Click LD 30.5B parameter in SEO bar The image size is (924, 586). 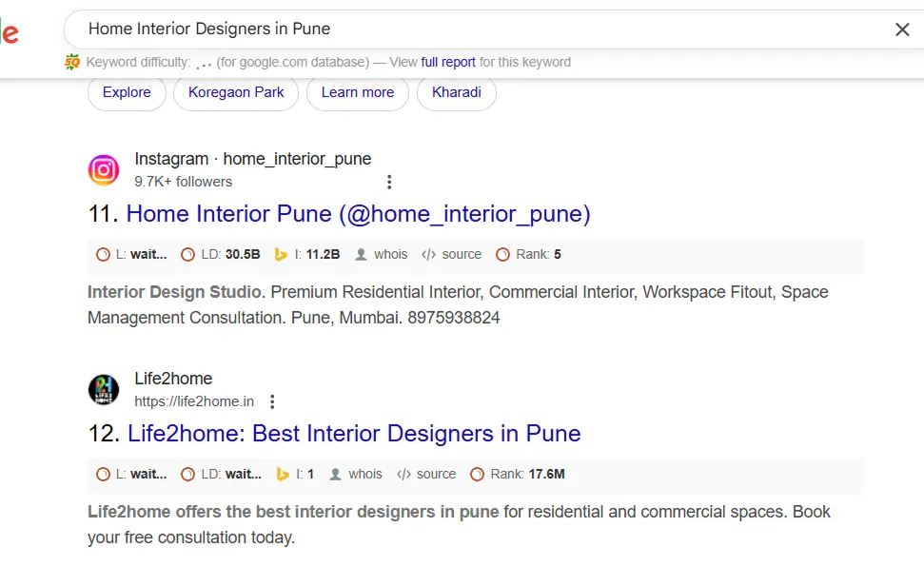pos(221,254)
